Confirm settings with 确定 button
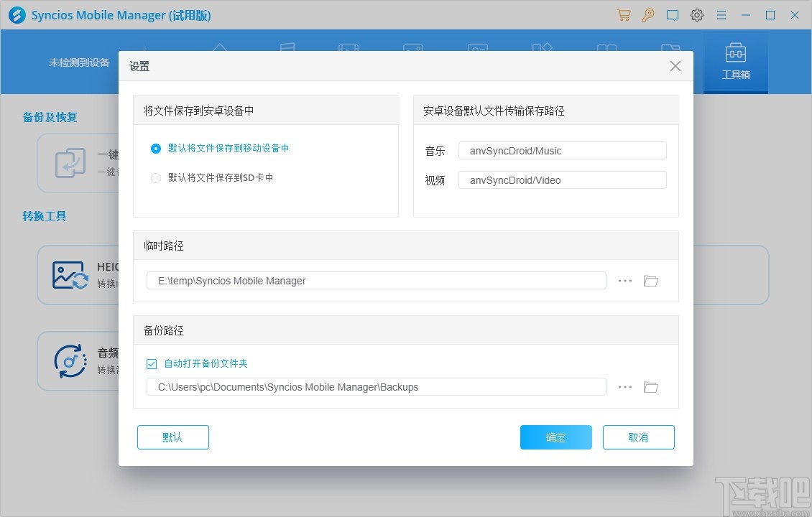Image resolution: width=812 pixels, height=517 pixels. click(x=555, y=437)
